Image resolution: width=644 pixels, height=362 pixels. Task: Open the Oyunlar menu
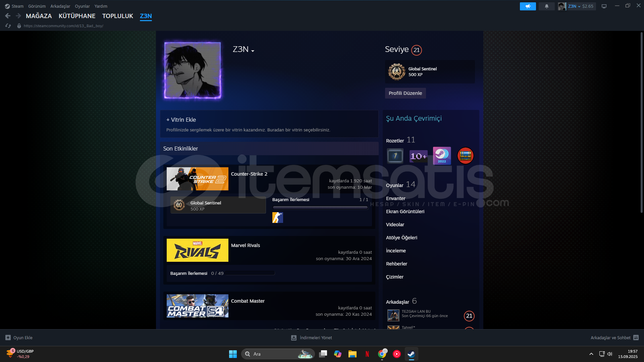[82, 6]
